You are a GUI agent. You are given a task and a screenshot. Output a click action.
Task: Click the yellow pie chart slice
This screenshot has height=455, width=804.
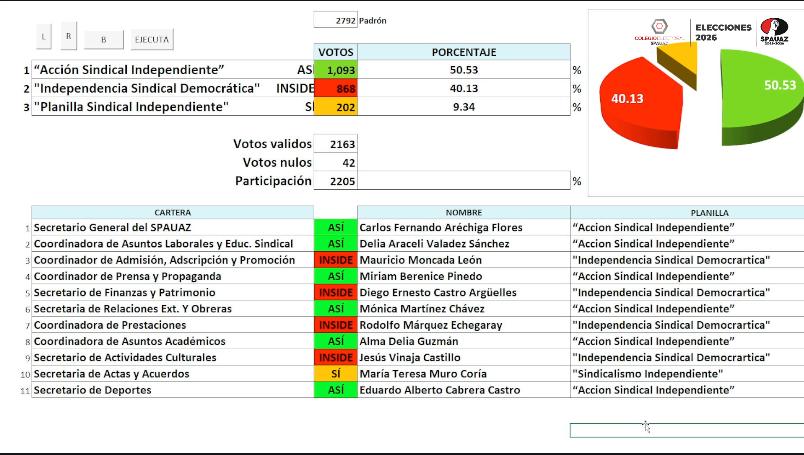[679, 64]
